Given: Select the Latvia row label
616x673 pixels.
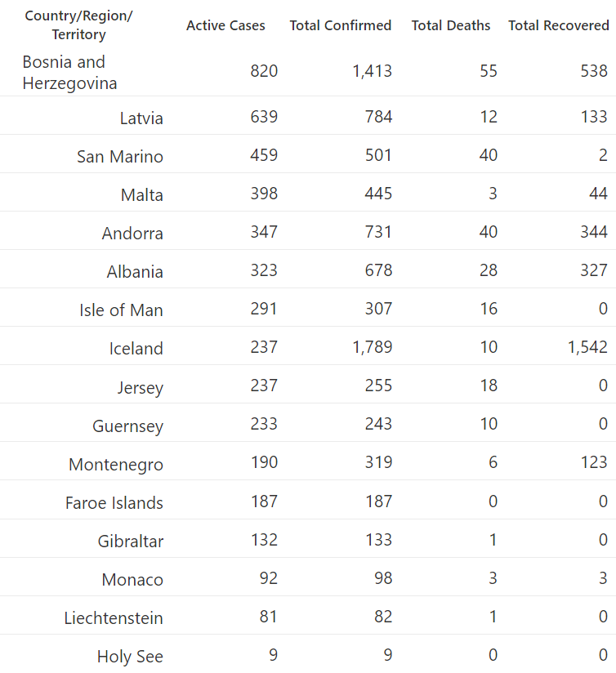Looking at the screenshot, I should coord(141,118).
